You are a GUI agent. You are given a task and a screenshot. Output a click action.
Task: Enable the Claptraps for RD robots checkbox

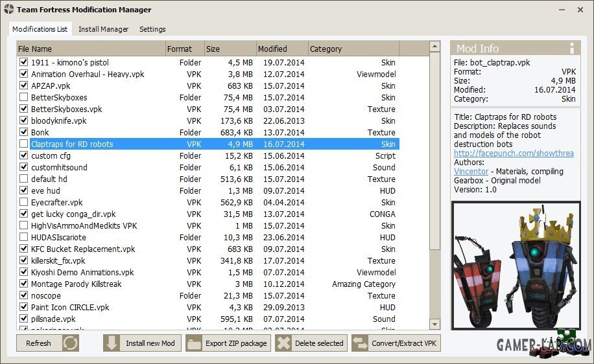(23, 143)
